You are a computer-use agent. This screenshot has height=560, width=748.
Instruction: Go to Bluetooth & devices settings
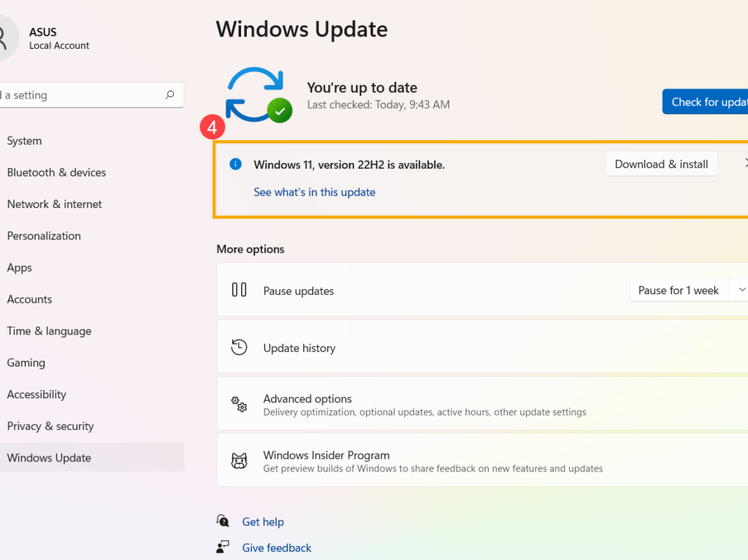pos(56,172)
